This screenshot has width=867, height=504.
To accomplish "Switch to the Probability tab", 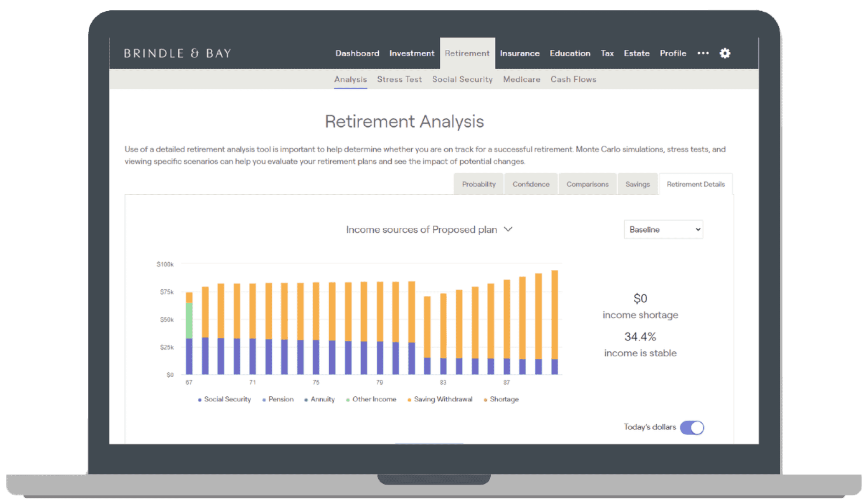I will [479, 184].
